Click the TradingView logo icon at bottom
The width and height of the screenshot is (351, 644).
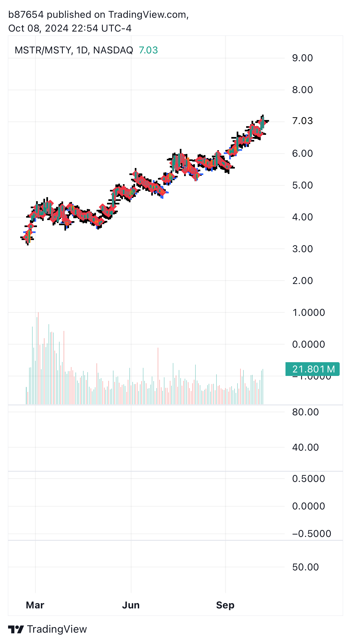tap(16, 629)
